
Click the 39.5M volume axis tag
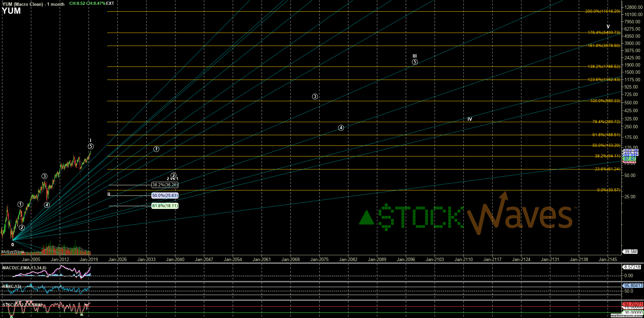tap(630, 251)
